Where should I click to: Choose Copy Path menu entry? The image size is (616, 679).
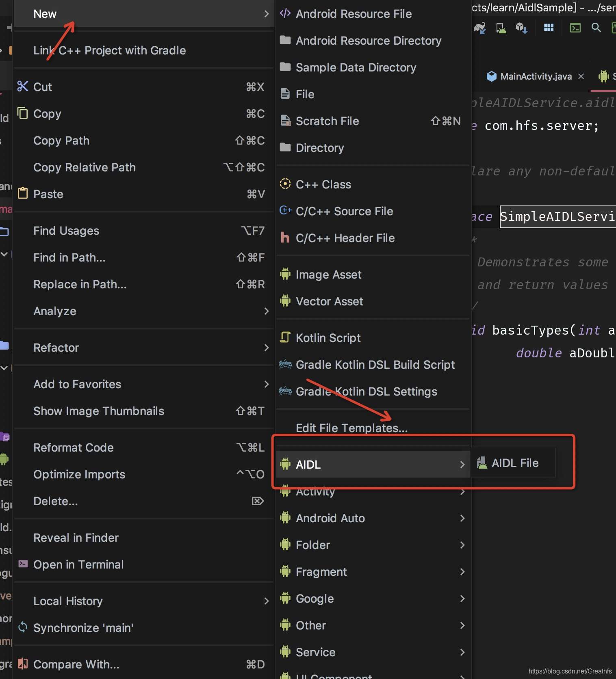(144, 141)
